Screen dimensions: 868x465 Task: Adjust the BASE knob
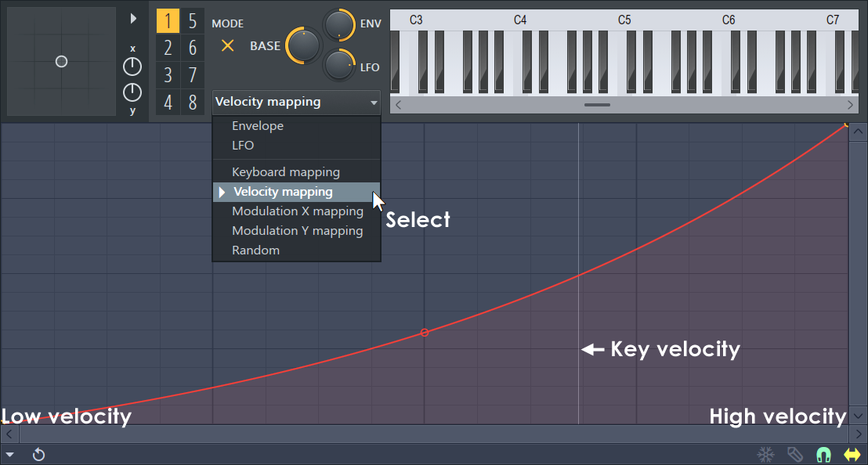(303, 45)
